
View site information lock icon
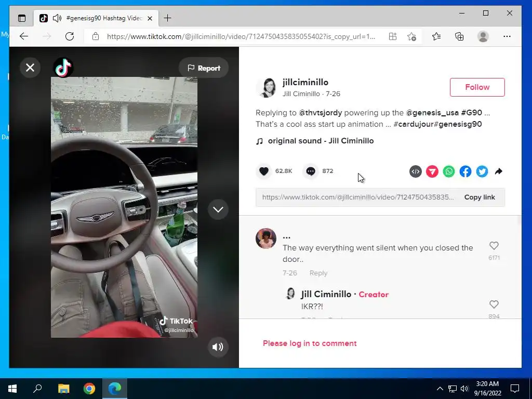click(x=96, y=36)
